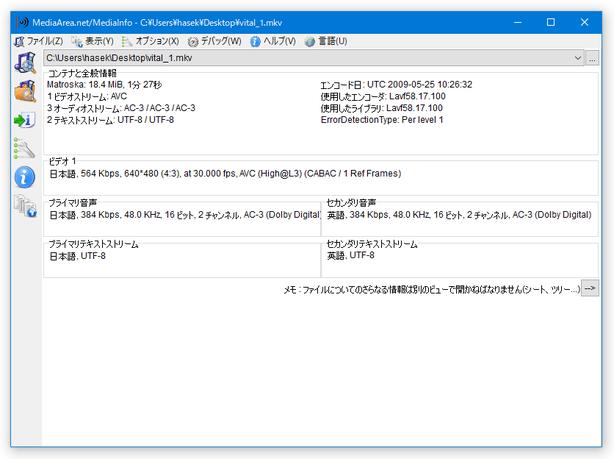This screenshot has height=459, width=614.
Task: Open the 表示(Y) menu
Action: pos(92,41)
